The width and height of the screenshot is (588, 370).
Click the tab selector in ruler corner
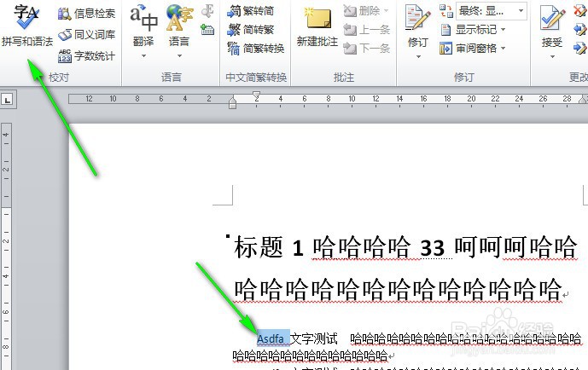click(8, 100)
